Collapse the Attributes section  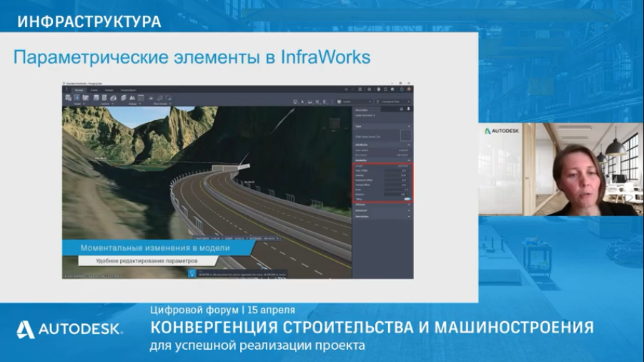pyautogui.click(x=409, y=145)
